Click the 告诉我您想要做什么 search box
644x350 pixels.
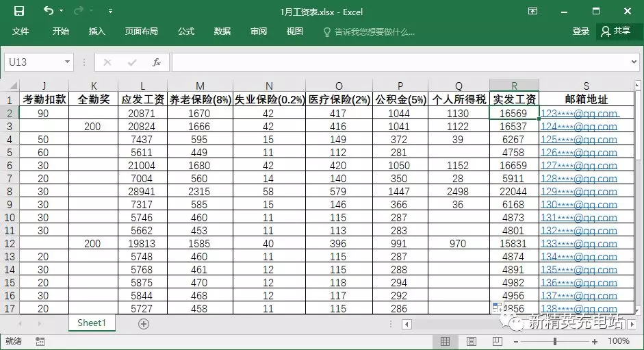[x=370, y=32]
